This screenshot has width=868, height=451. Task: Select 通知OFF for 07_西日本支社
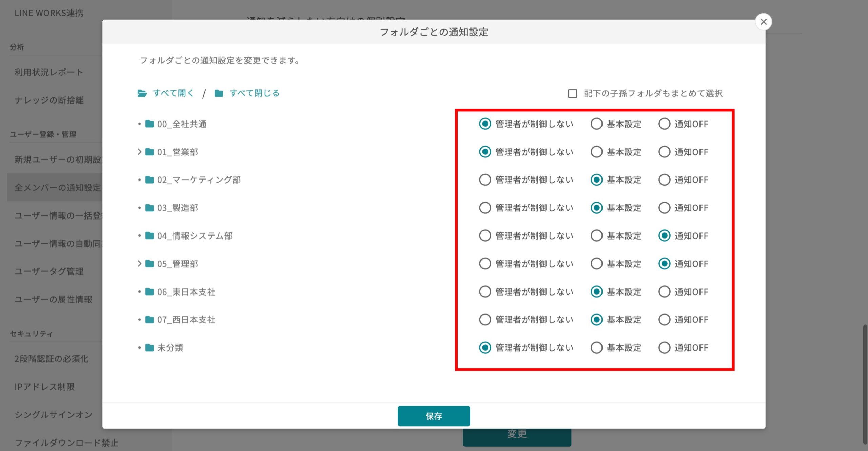pyautogui.click(x=664, y=319)
